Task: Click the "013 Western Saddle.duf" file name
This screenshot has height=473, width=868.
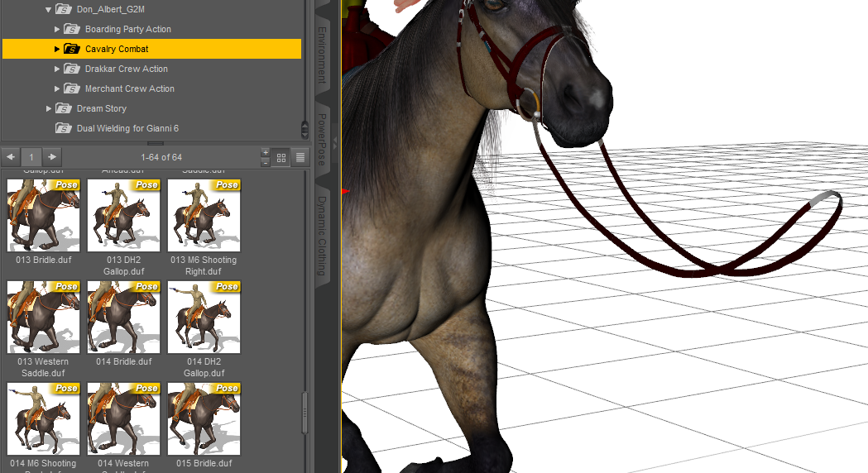Action: (x=43, y=367)
